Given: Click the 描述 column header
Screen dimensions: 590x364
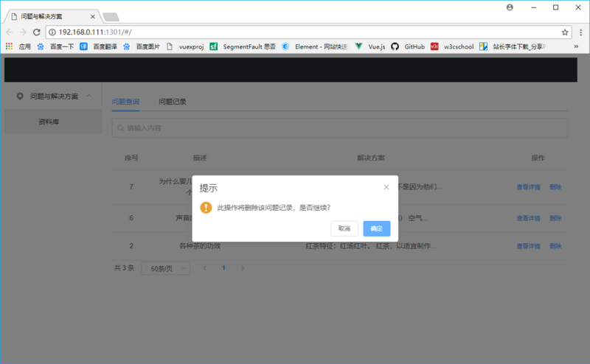Looking at the screenshot, I should (x=200, y=158).
